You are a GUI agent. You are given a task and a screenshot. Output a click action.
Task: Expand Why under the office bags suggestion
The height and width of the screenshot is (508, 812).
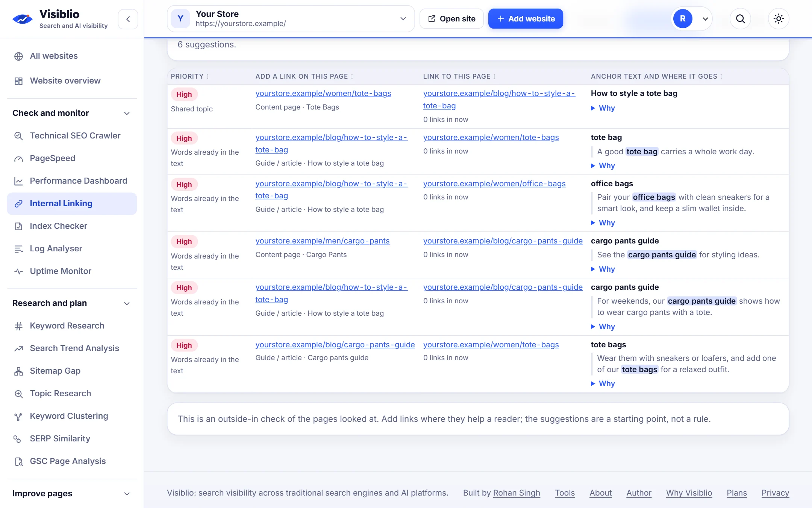pyautogui.click(x=603, y=223)
